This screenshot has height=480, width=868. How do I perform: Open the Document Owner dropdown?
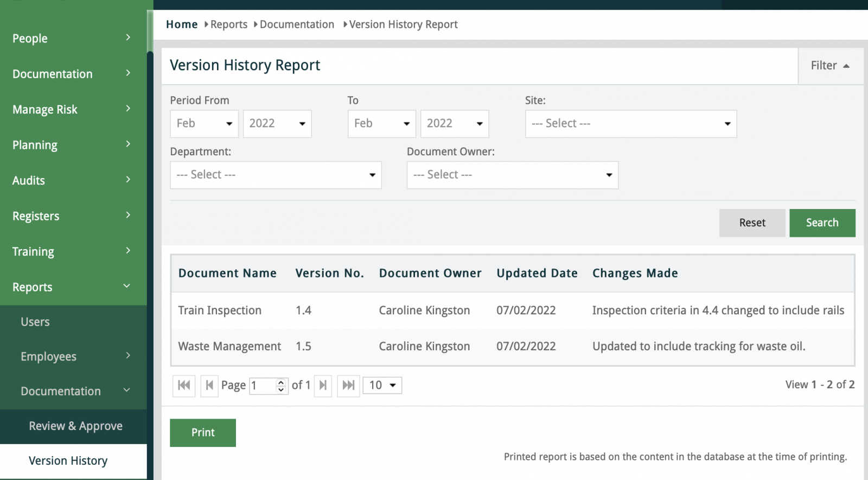click(512, 175)
